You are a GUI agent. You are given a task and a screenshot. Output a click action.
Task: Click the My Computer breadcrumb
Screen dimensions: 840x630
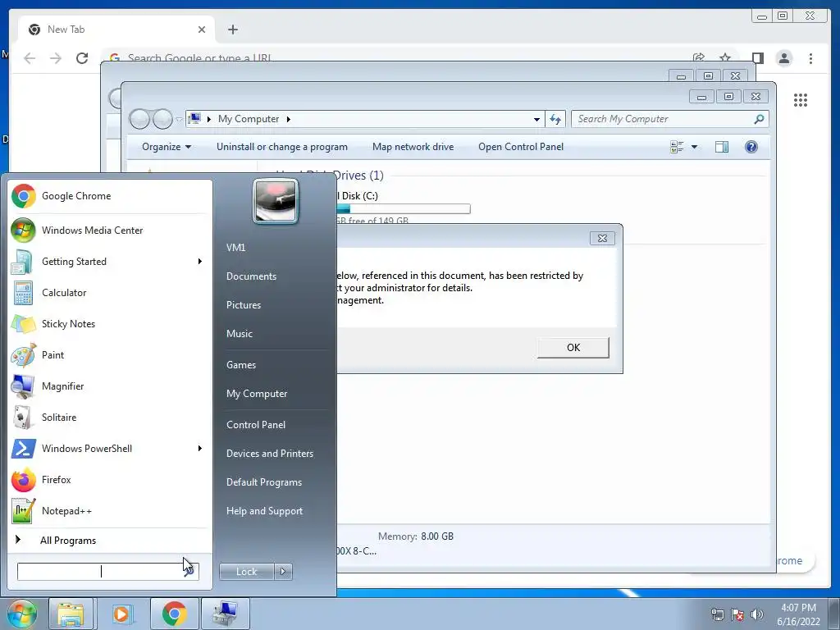coord(249,119)
